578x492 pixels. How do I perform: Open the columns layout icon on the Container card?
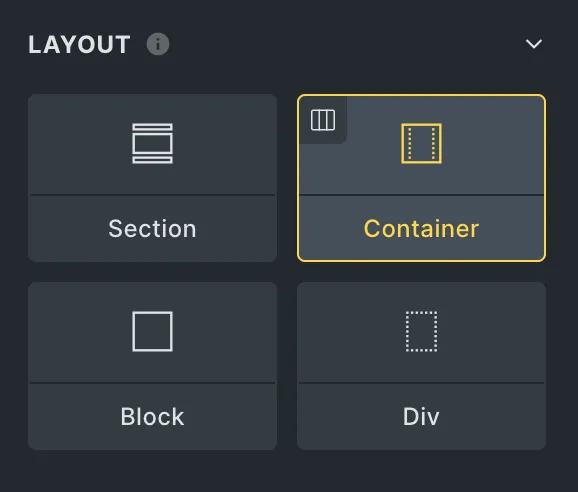323,120
